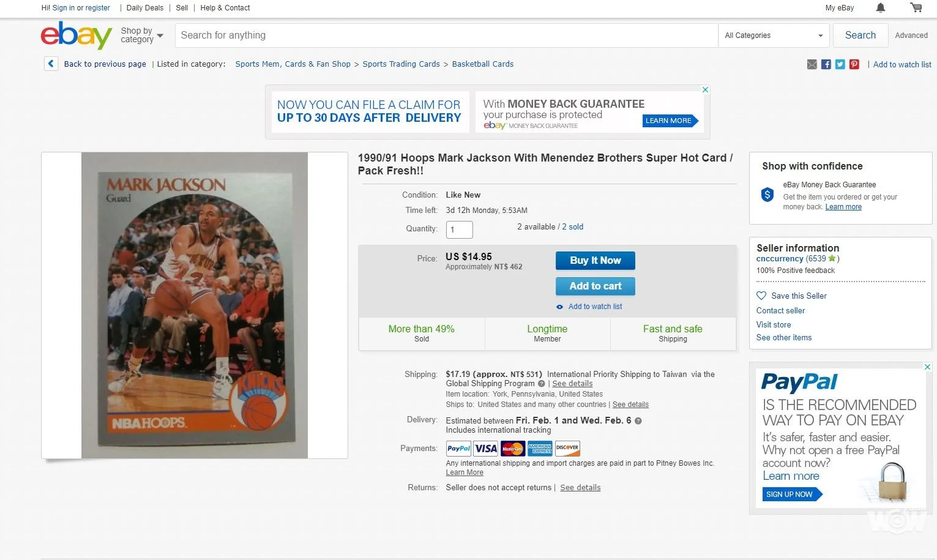This screenshot has height=560, width=937.
Task: Open the notifications bell icon
Action: pos(880,8)
